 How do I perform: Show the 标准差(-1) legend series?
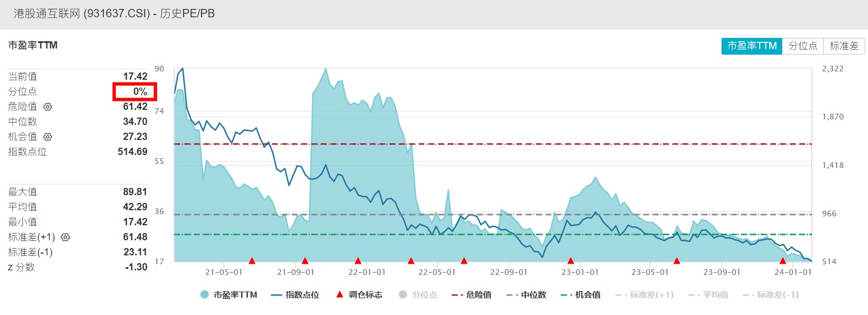(775, 295)
